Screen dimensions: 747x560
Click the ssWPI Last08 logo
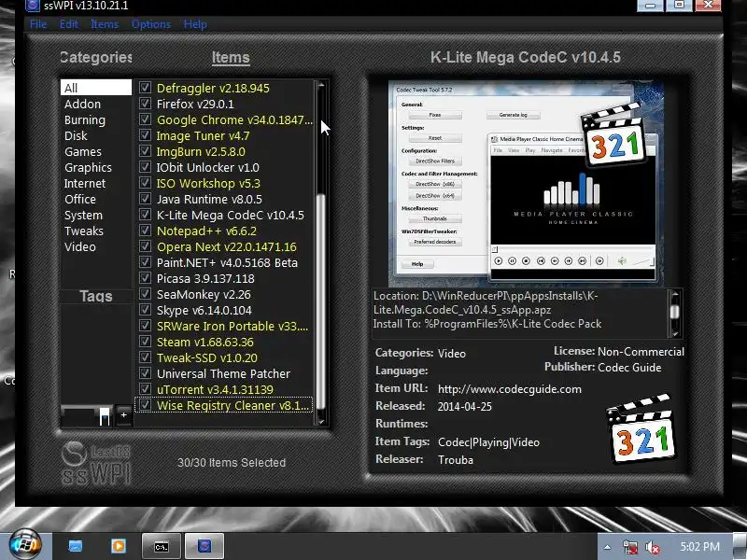click(x=96, y=463)
